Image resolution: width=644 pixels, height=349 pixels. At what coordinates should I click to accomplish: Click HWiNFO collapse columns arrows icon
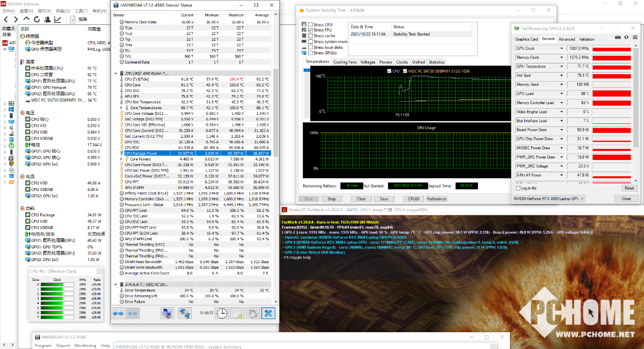coord(133,313)
